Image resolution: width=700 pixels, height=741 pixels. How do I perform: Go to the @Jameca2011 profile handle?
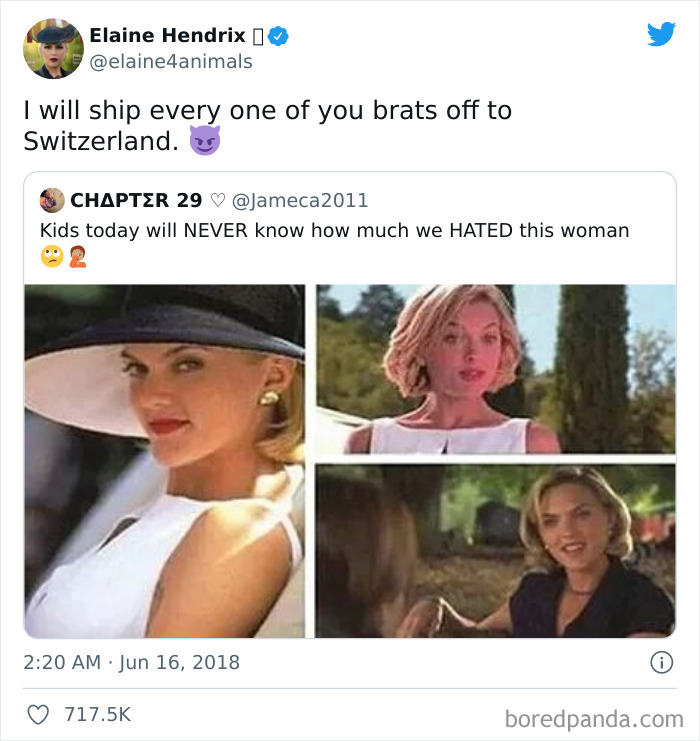(300, 200)
